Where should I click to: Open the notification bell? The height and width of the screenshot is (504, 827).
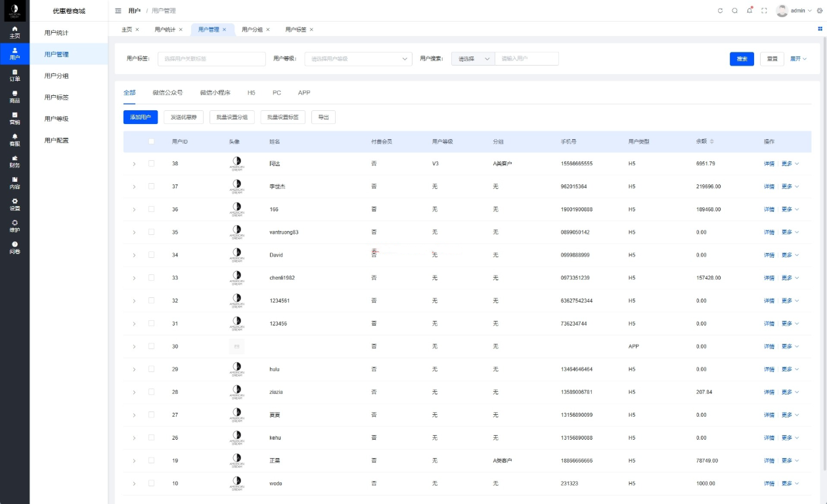pos(749,10)
